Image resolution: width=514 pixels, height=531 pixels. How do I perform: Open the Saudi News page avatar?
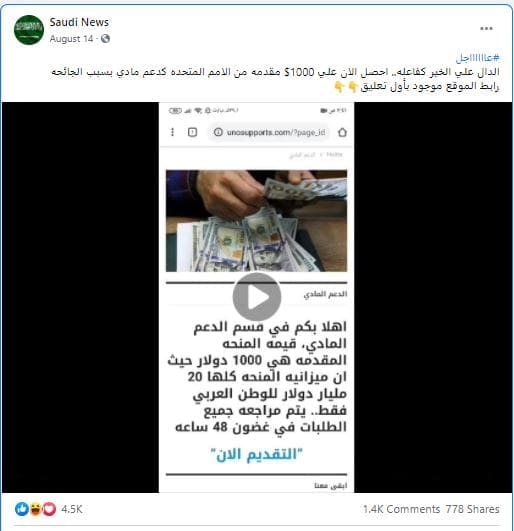coord(29,30)
